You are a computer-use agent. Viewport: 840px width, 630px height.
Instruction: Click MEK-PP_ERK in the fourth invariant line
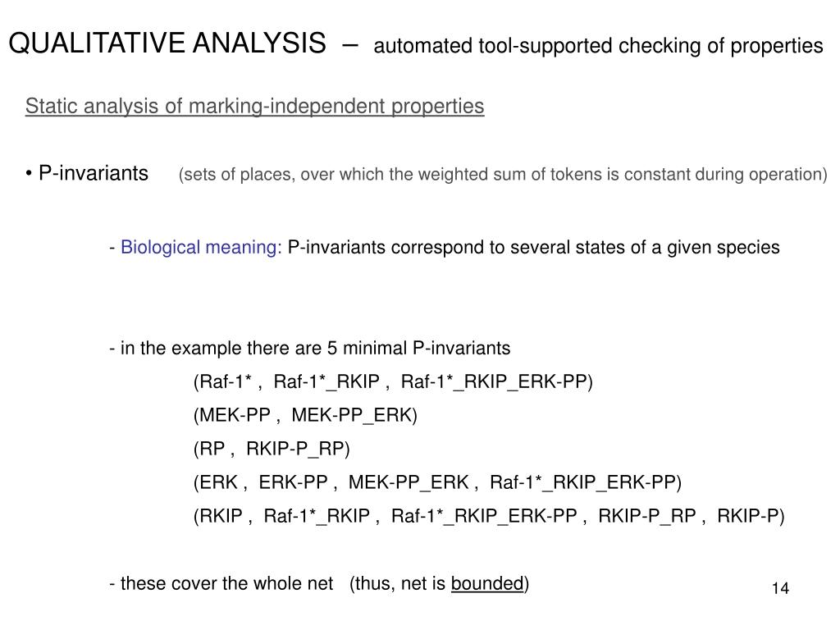click(409, 482)
